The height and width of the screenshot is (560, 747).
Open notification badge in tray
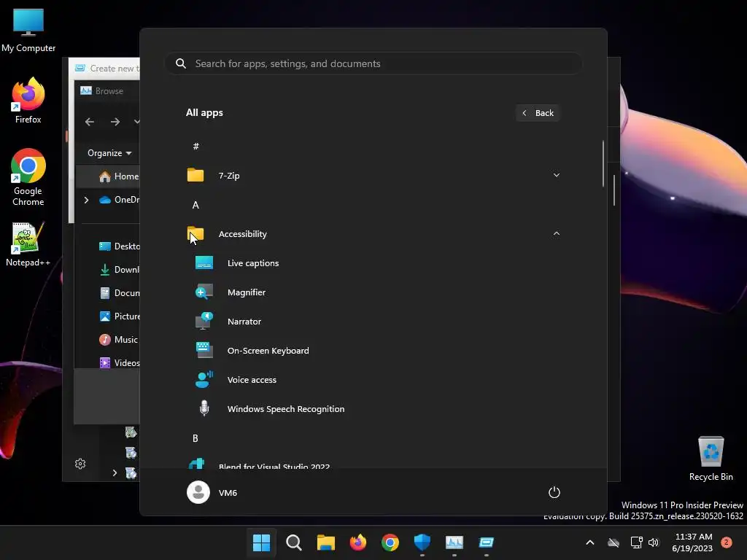pyautogui.click(x=727, y=542)
